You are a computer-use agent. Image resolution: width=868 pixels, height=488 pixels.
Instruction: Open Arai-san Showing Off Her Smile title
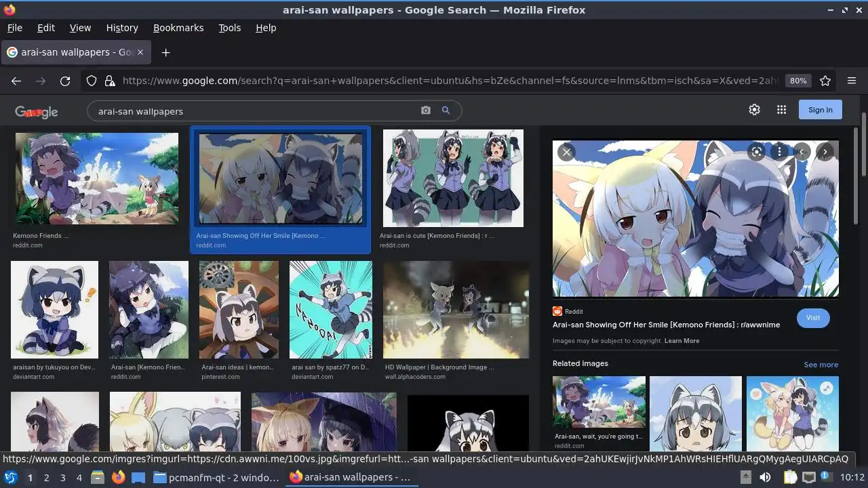(666, 325)
